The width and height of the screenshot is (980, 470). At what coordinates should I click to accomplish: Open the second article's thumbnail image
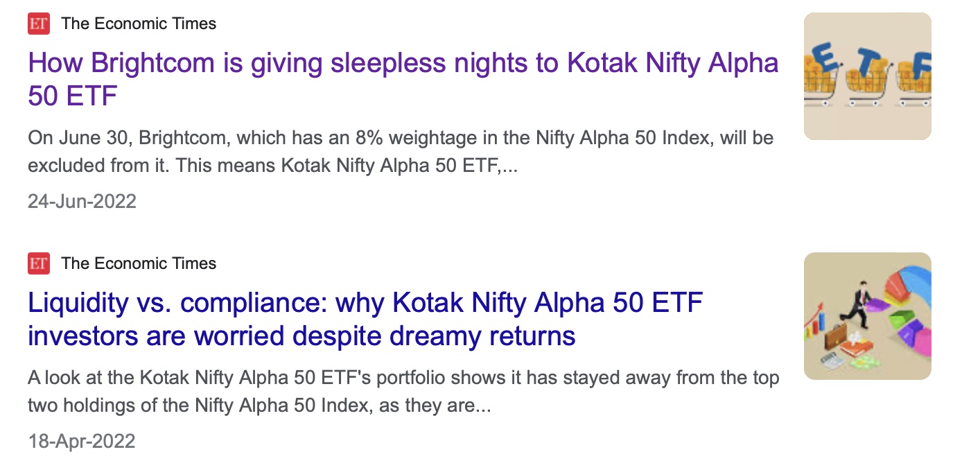click(x=867, y=315)
